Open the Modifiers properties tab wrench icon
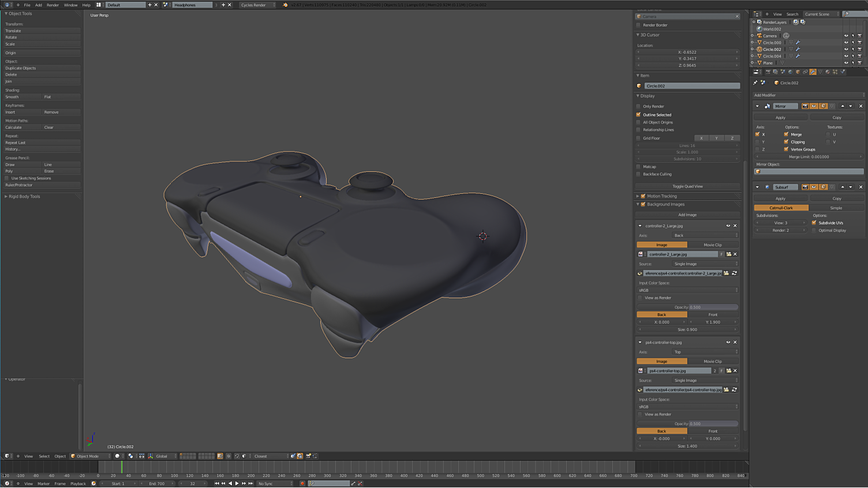Viewport: 868px width, 488px height. coord(813,72)
